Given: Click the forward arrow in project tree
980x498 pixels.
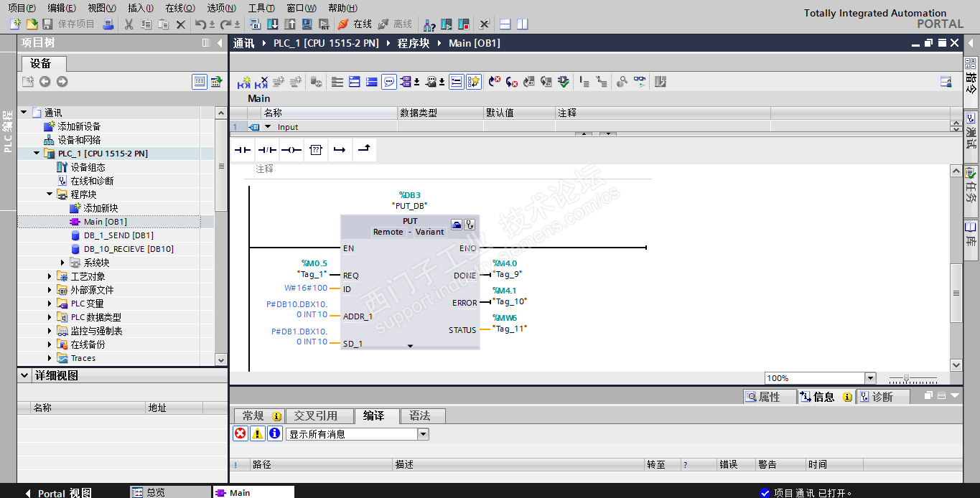Looking at the screenshot, I should click(x=62, y=82).
